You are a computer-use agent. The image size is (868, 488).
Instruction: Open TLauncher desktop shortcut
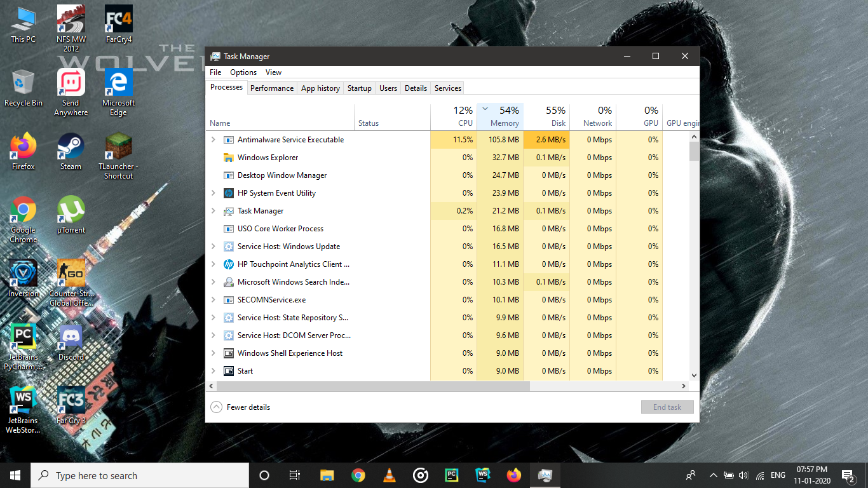click(118, 156)
